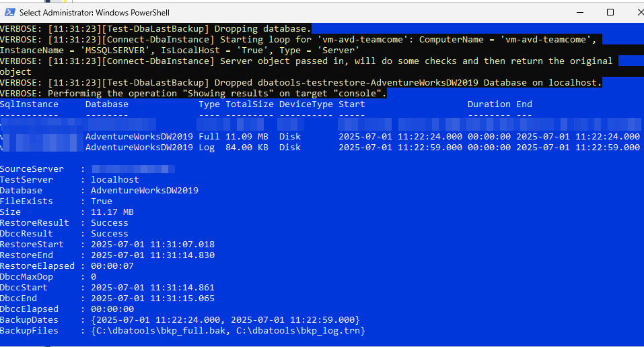Image resolution: width=644 pixels, height=347 pixels.
Task: Close the PowerShell window
Action: [640, 12]
